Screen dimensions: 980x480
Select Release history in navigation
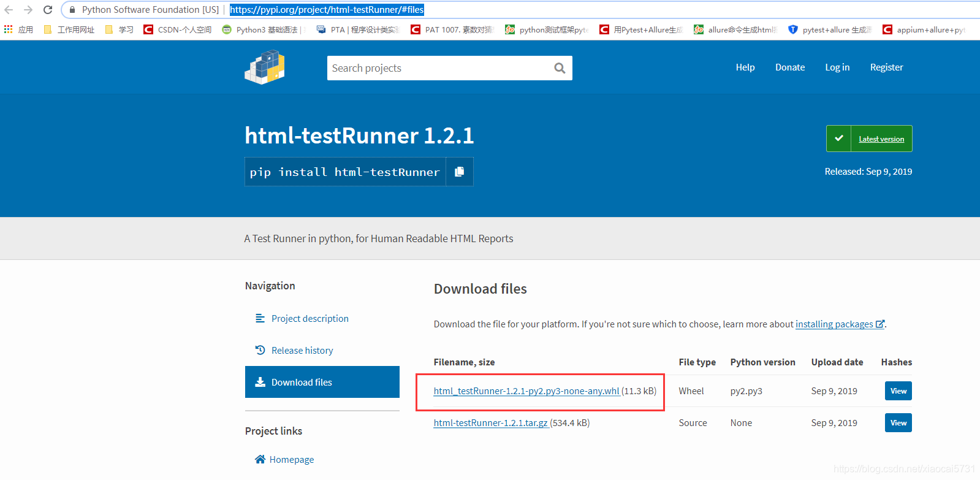click(302, 350)
